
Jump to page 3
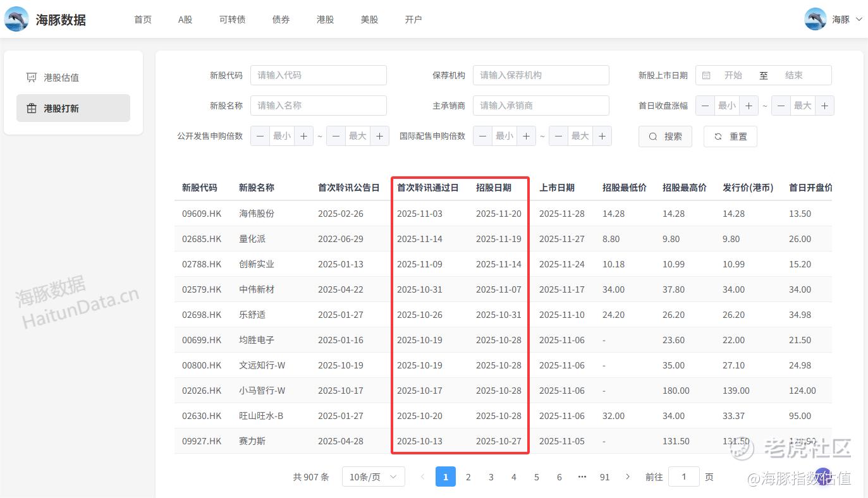pos(491,477)
